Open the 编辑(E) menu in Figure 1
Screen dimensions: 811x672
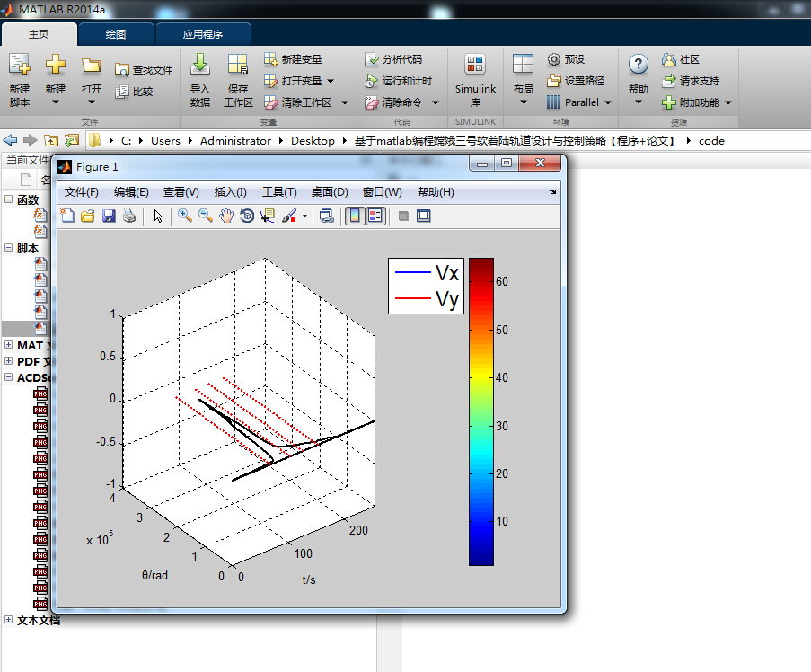pos(131,192)
